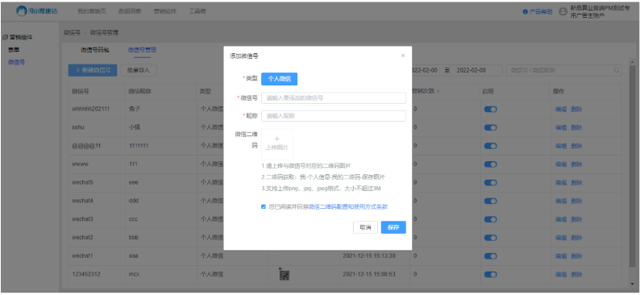Click the scrollbar up arrow
Image resolution: width=644 pixels, height=295 pixels.
(632, 62)
